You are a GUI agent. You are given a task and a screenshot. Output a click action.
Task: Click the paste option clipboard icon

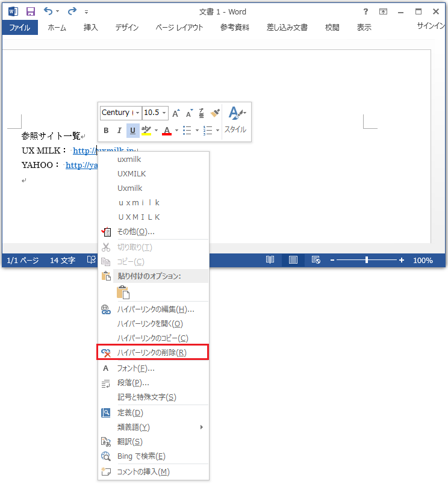pos(123,293)
